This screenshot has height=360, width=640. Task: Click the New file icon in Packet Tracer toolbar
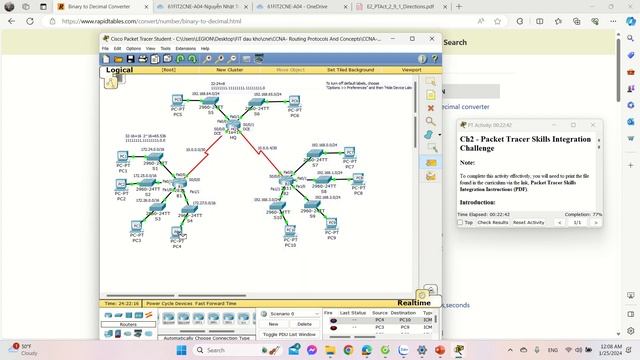[106, 59]
